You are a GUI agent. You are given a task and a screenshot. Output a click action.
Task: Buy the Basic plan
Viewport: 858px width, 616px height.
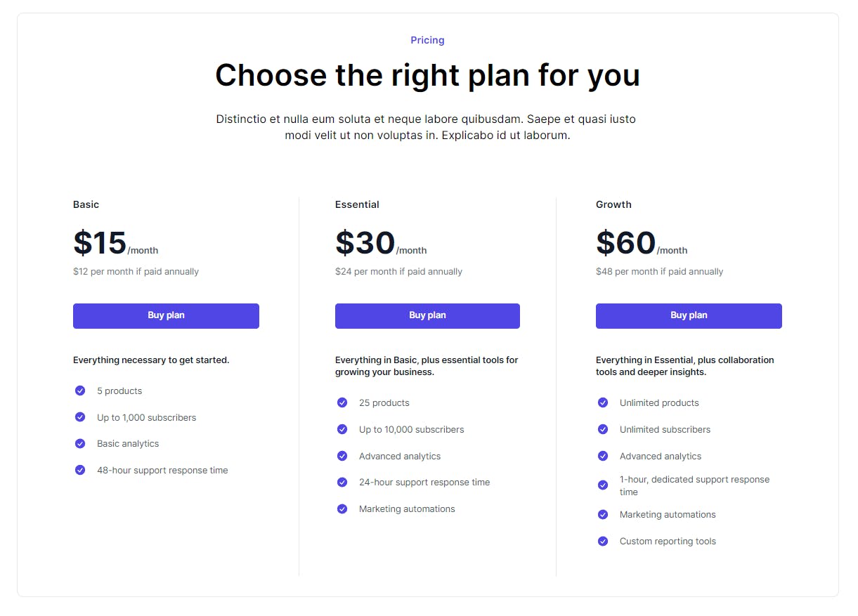point(166,316)
